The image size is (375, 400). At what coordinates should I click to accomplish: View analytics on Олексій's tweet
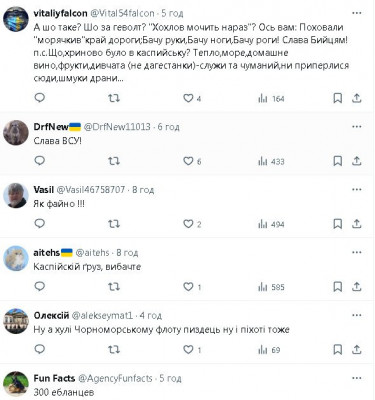coord(269,350)
